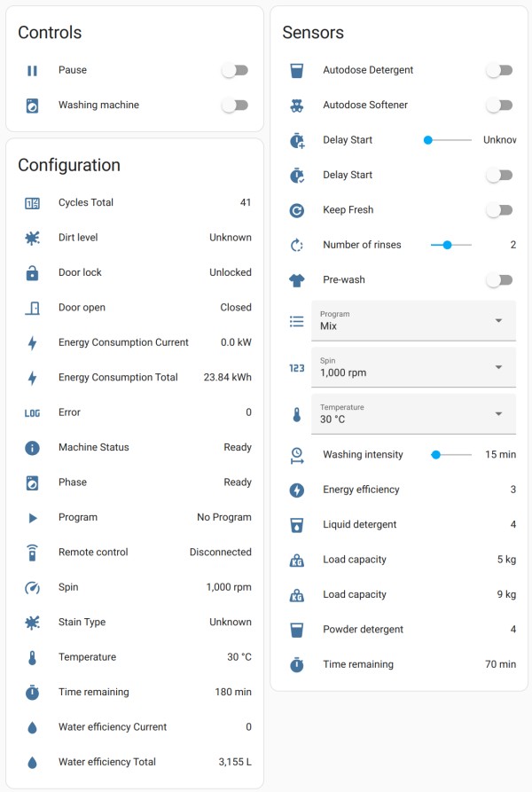
Task: Click the Machine Status info icon
Action: click(x=32, y=448)
